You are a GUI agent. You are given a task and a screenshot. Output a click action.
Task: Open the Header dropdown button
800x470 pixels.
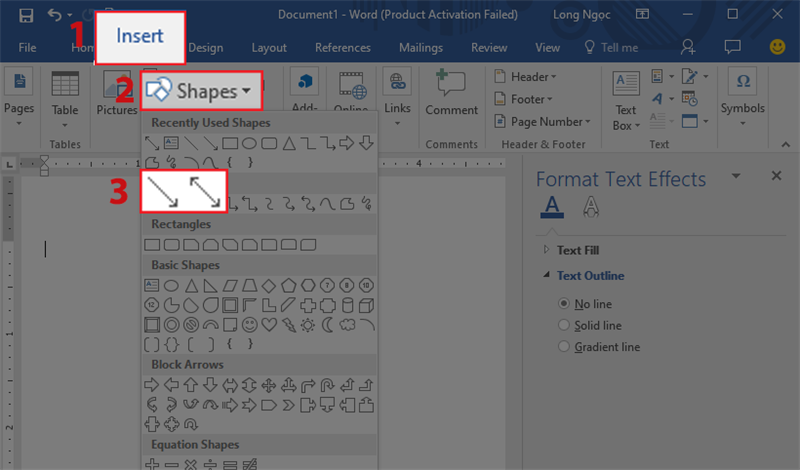click(x=522, y=77)
